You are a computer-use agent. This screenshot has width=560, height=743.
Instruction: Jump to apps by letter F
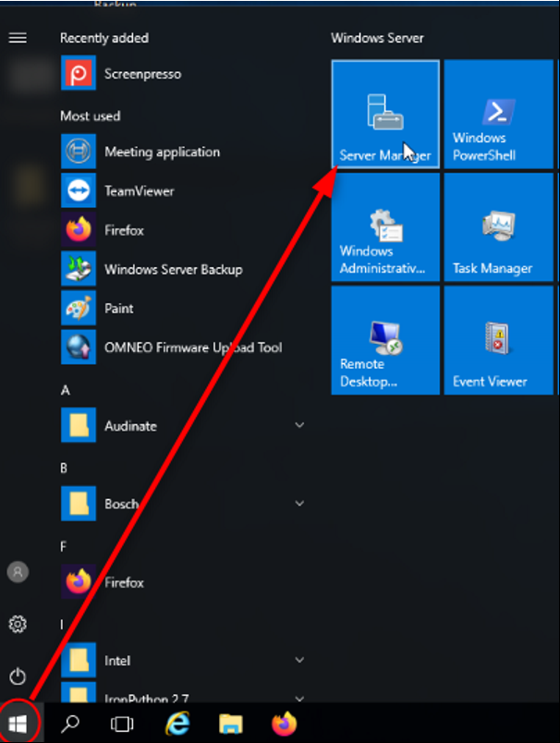click(x=64, y=546)
